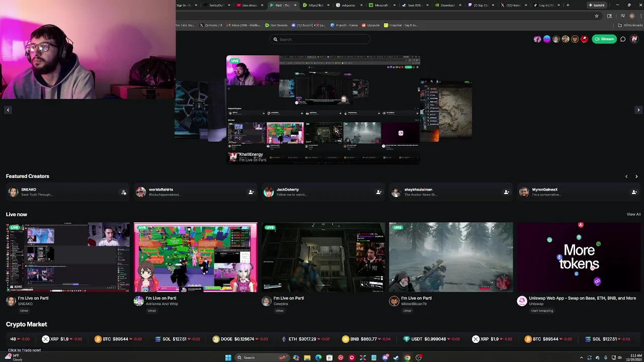Switch to the Download browser tab
The height and width of the screenshot is (362, 644).
click(448, 5)
